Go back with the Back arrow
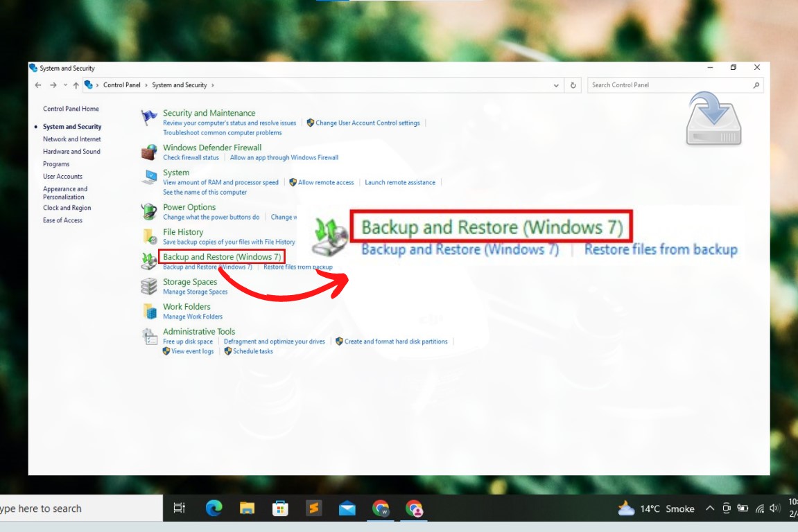This screenshot has width=798, height=532. point(38,85)
